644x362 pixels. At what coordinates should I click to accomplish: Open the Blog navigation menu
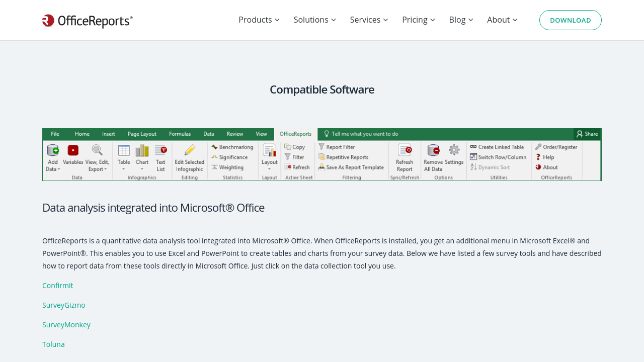461,20
